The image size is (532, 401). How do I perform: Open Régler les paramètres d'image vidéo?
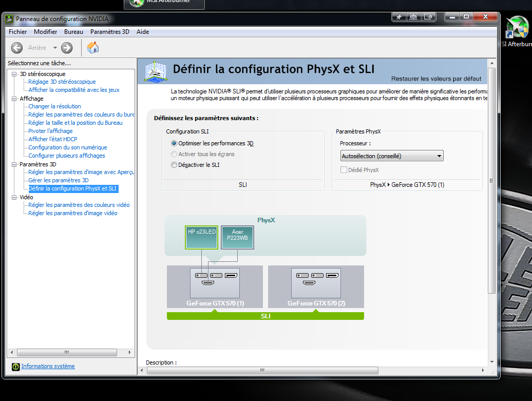pyautogui.click(x=73, y=213)
